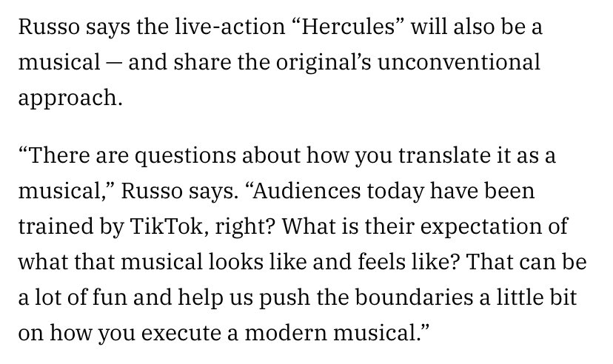The image size is (613, 364).
Task: Click the word "today" after Audiences
Action: pyautogui.click(x=395, y=192)
